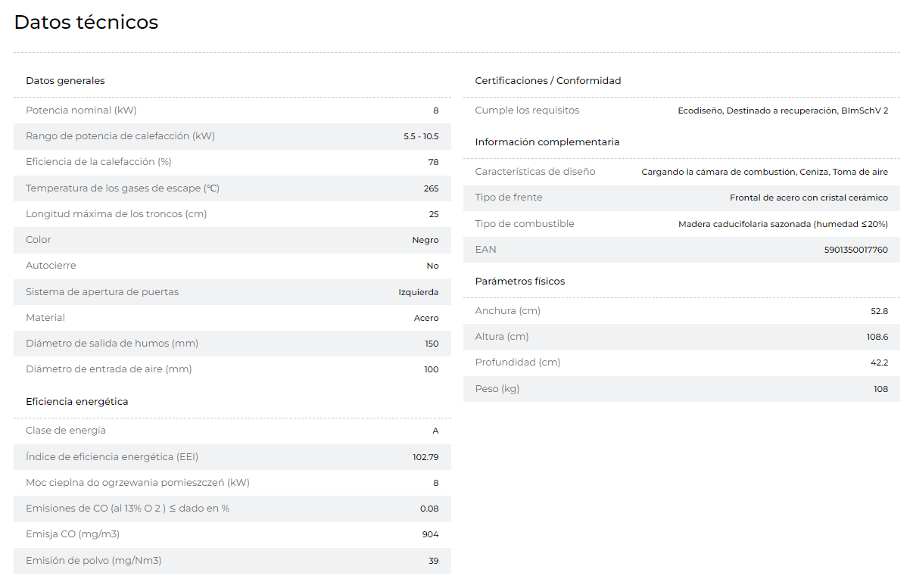This screenshot has height=588, width=910.
Task: Click the 'Altura (cm)' label
Action: coord(502,337)
